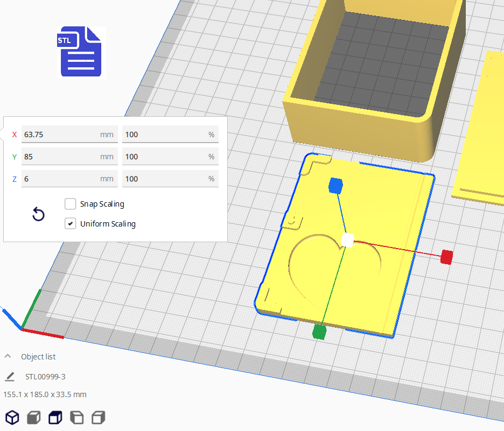Disable the Uniform Scaling checkbox

tap(70, 223)
